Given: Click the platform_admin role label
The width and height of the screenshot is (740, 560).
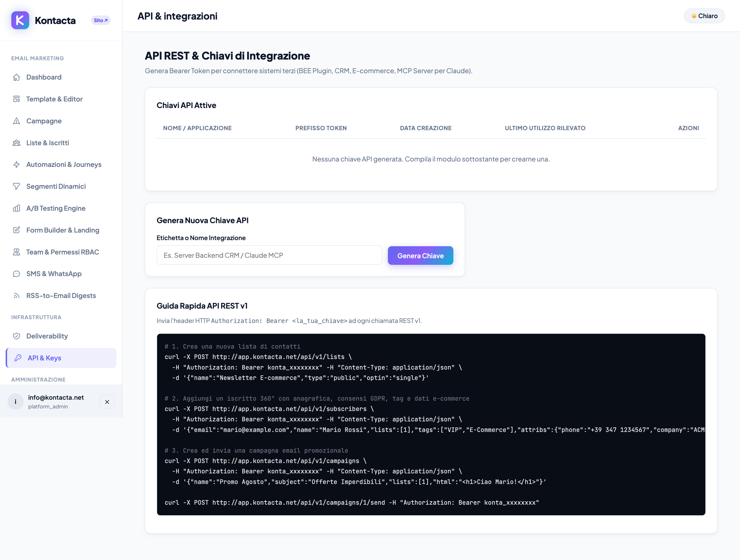Looking at the screenshot, I should (x=48, y=407).
